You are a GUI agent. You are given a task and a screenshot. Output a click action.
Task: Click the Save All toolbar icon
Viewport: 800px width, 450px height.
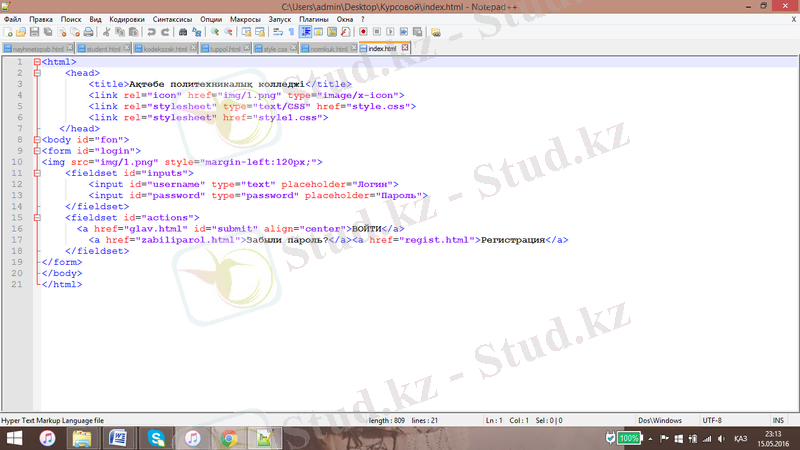click(48, 32)
